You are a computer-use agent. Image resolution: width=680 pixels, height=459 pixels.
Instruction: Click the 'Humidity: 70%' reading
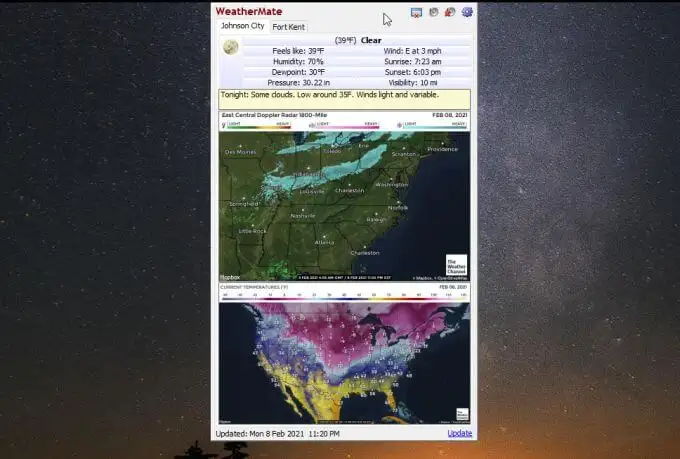298,62
